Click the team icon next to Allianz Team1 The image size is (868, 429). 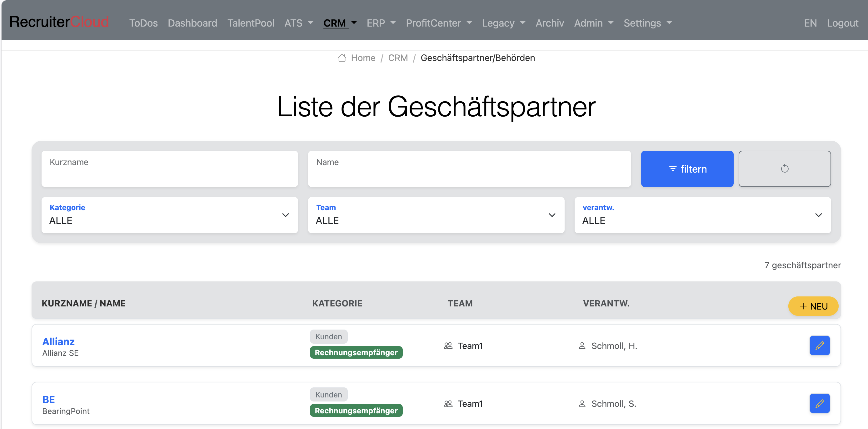(x=448, y=346)
